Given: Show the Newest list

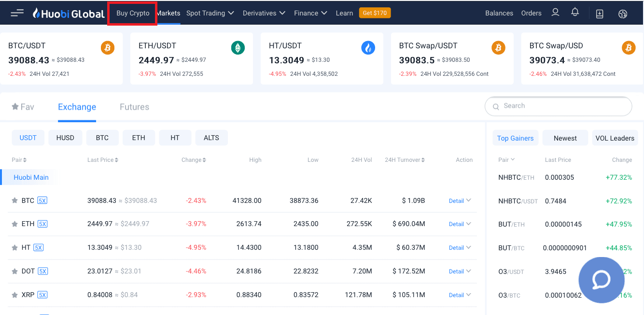Looking at the screenshot, I should pyautogui.click(x=565, y=138).
